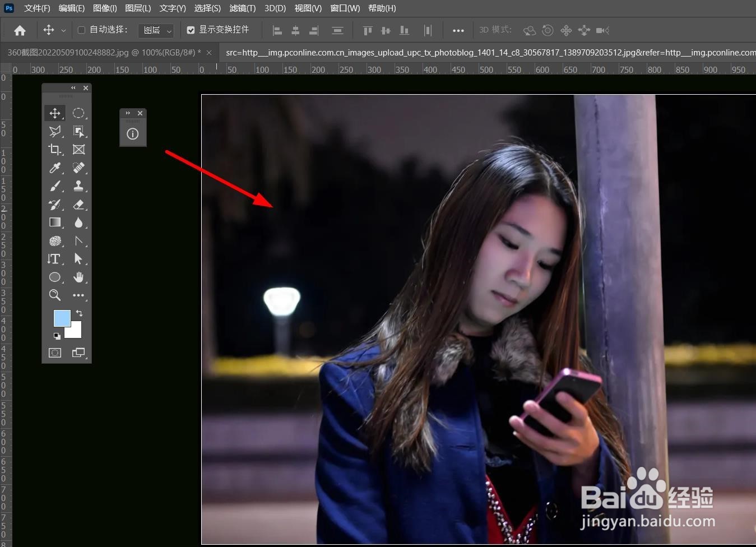Open Move tool preset picker dropdown

click(63, 31)
